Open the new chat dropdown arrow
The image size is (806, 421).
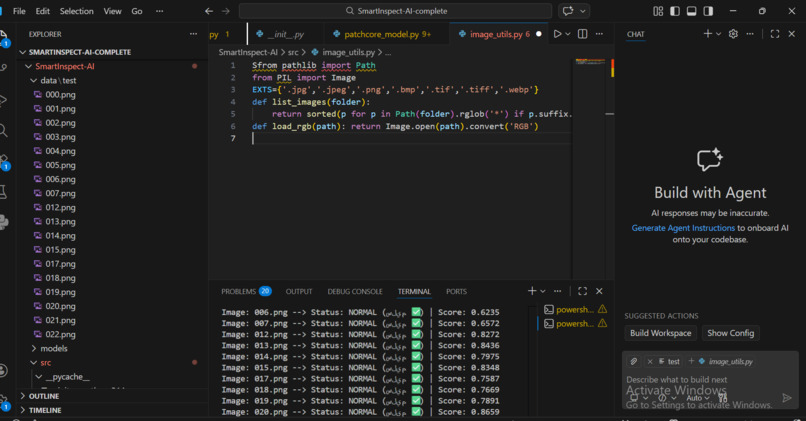(719, 34)
